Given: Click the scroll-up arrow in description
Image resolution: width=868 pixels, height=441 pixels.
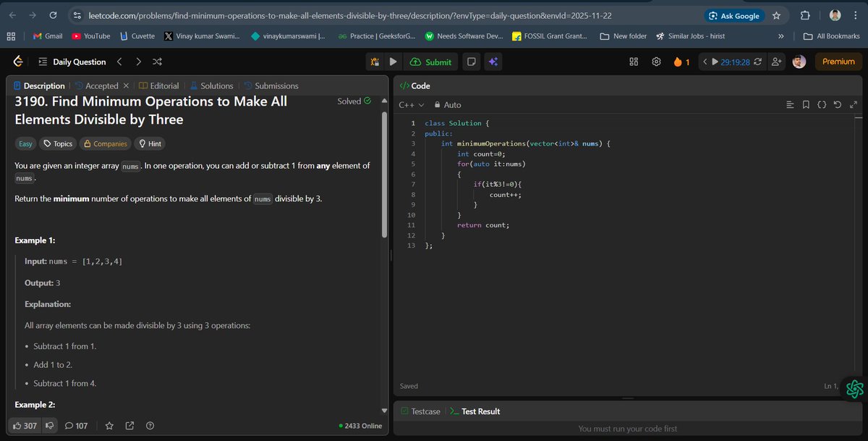Looking at the screenshot, I should pyautogui.click(x=384, y=101).
